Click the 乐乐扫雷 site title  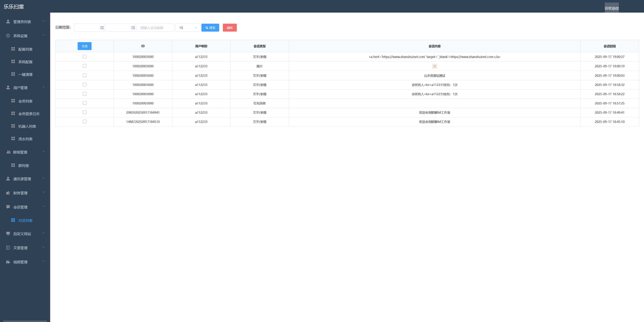(14, 7)
